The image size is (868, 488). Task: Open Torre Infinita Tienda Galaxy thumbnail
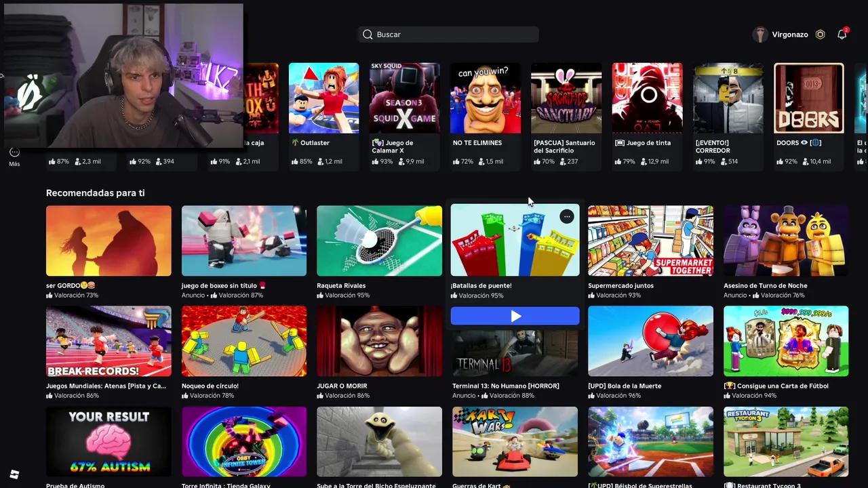[244, 442]
